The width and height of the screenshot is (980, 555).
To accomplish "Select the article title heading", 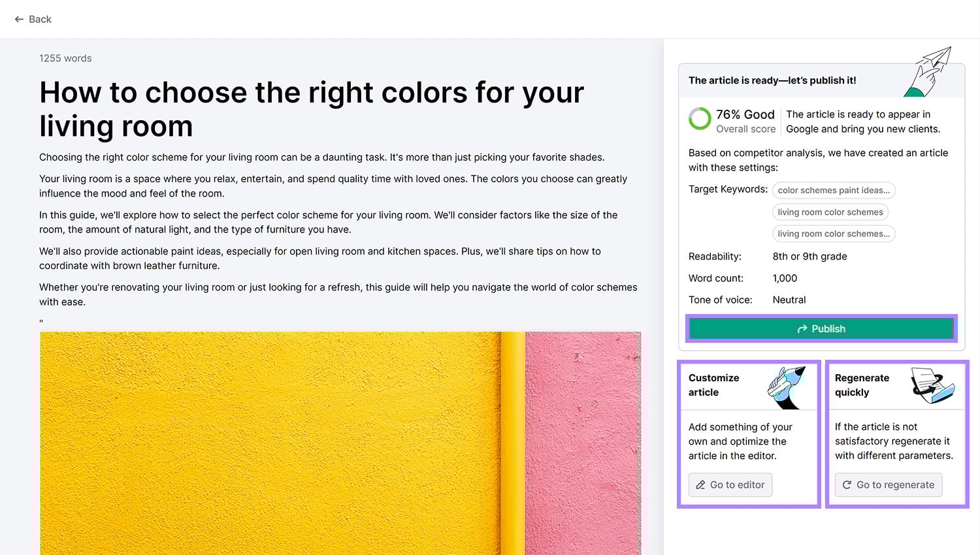I will [x=312, y=109].
